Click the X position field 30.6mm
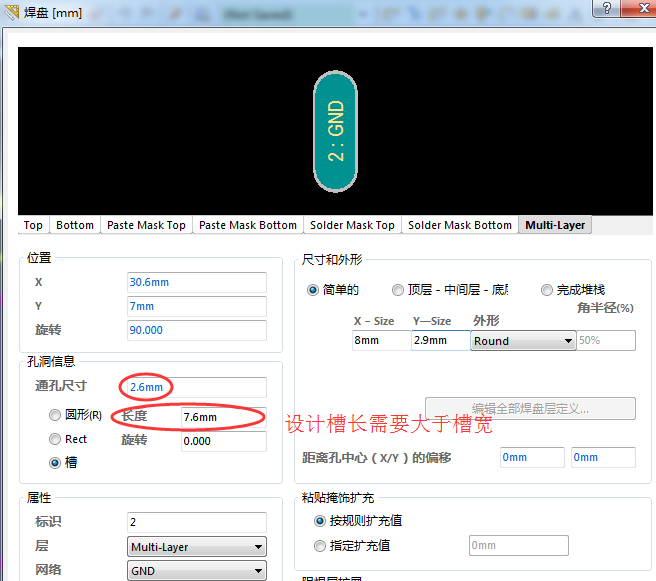This screenshot has width=656, height=581. pyautogui.click(x=197, y=282)
